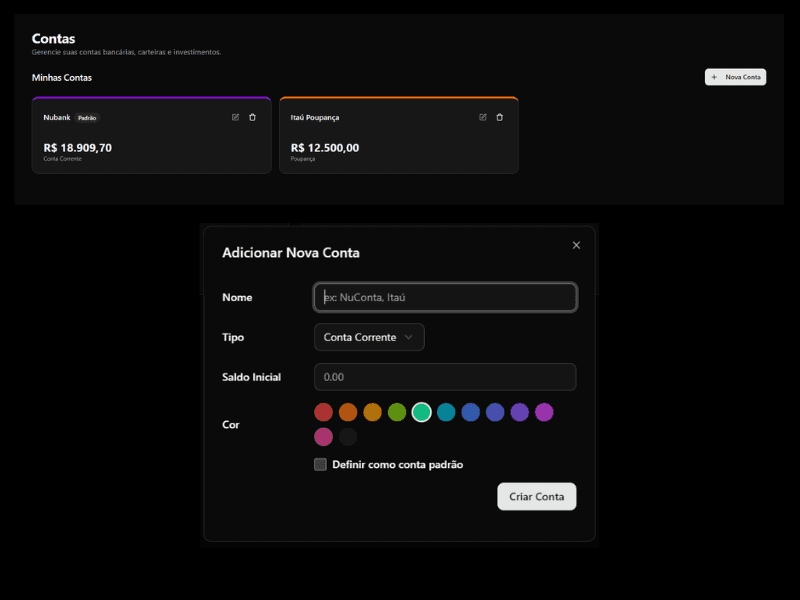Viewport: 800px width, 600px height.
Task: Pick the magenta swatch ending first row
Action: 544,412
